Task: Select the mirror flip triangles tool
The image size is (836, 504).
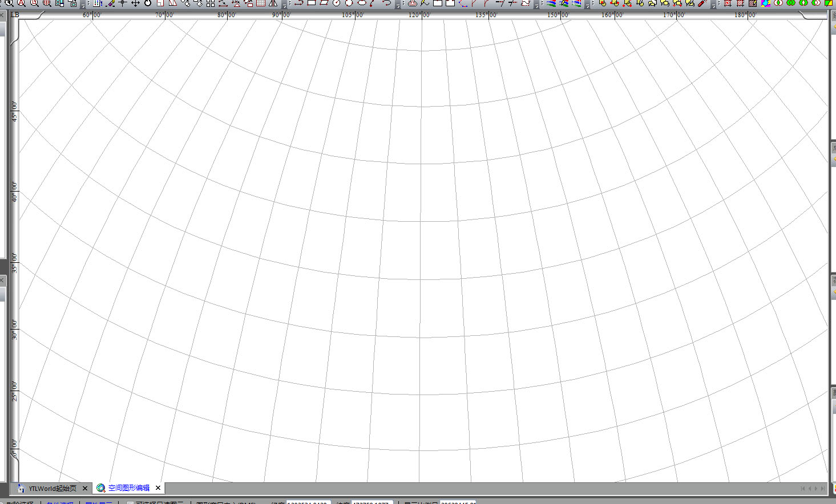Action: coord(273,3)
